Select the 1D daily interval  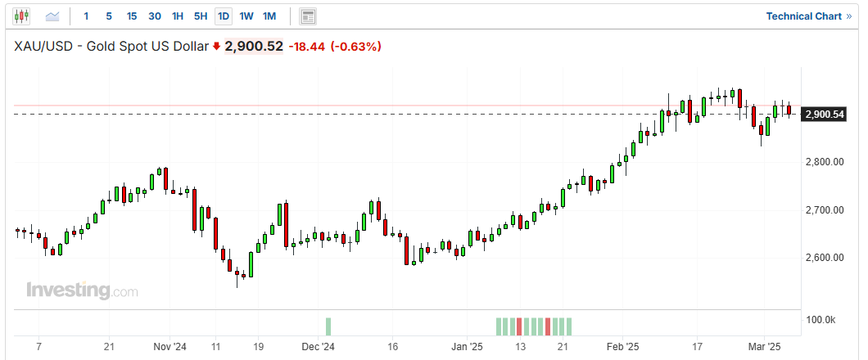click(x=223, y=16)
